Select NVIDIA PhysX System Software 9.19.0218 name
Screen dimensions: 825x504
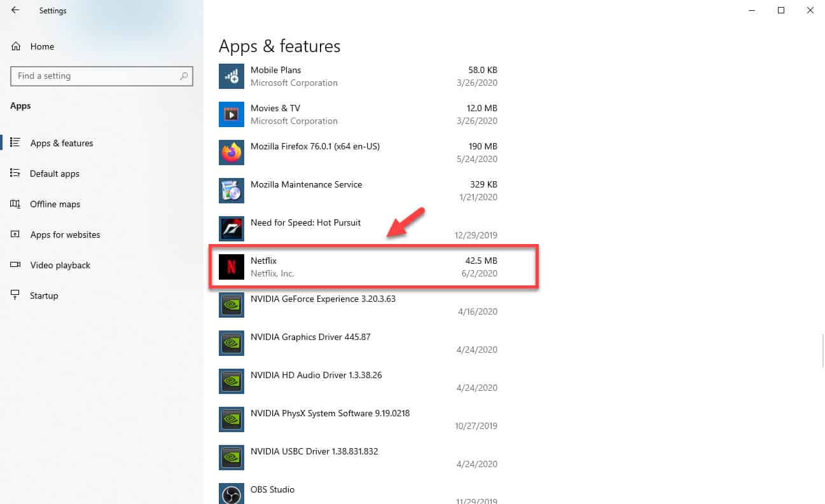330,413
